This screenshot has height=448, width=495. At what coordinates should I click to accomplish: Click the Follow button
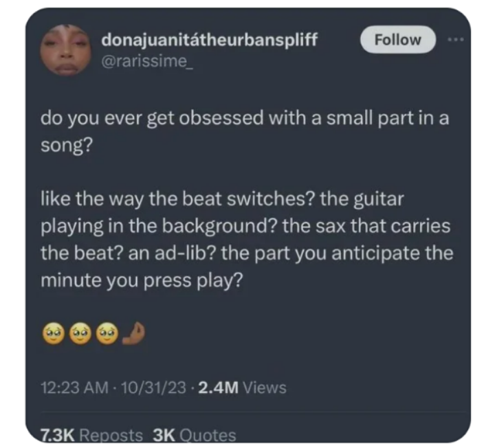coord(398,40)
